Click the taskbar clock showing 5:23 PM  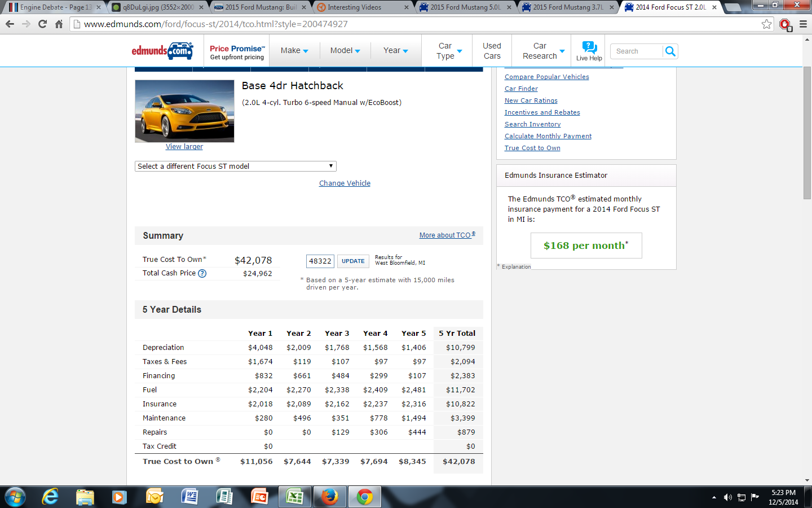783,497
